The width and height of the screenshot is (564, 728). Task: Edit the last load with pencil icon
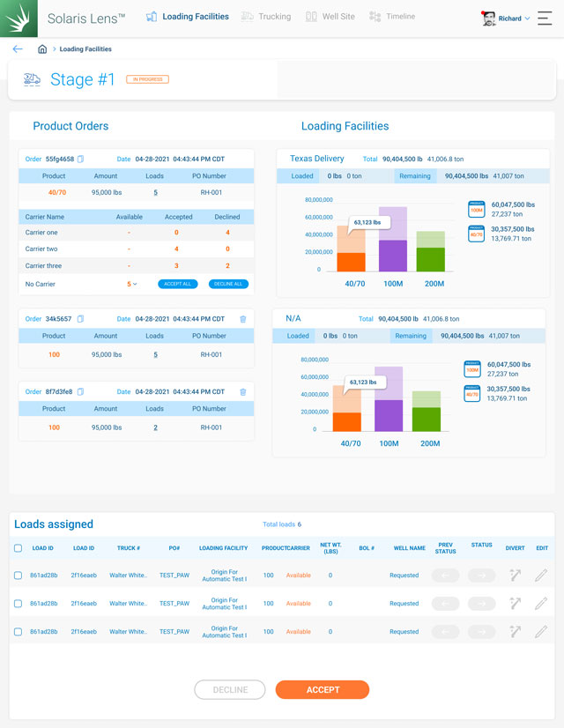pyautogui.click(x=540, y=632)
